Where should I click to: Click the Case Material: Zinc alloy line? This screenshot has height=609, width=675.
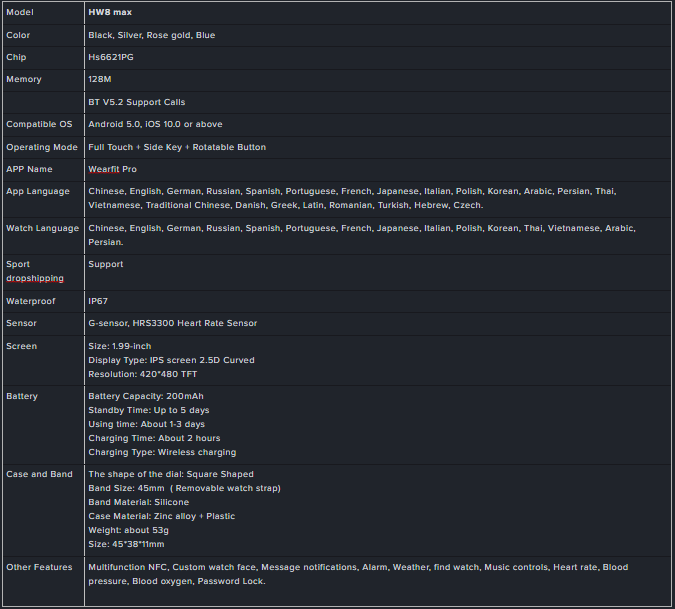click(160, 516)
